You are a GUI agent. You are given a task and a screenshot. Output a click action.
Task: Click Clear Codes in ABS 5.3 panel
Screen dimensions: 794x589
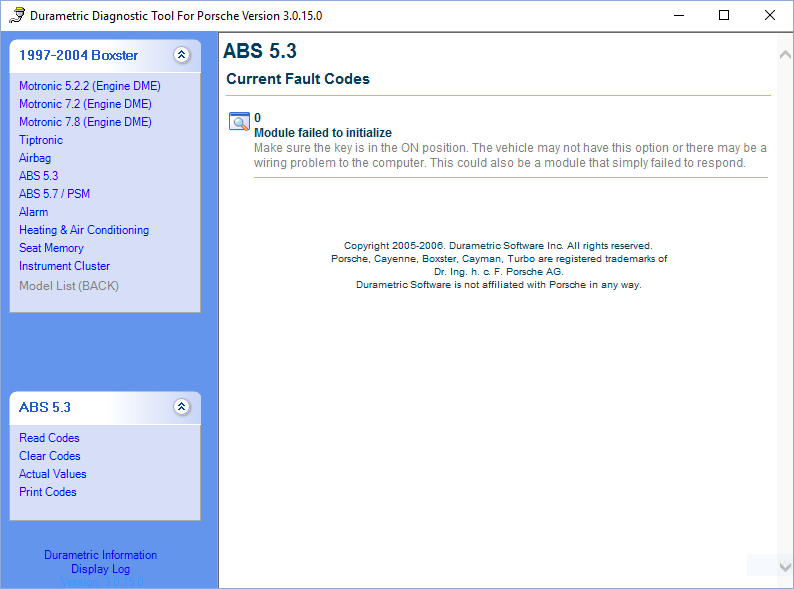pos(50,456)
